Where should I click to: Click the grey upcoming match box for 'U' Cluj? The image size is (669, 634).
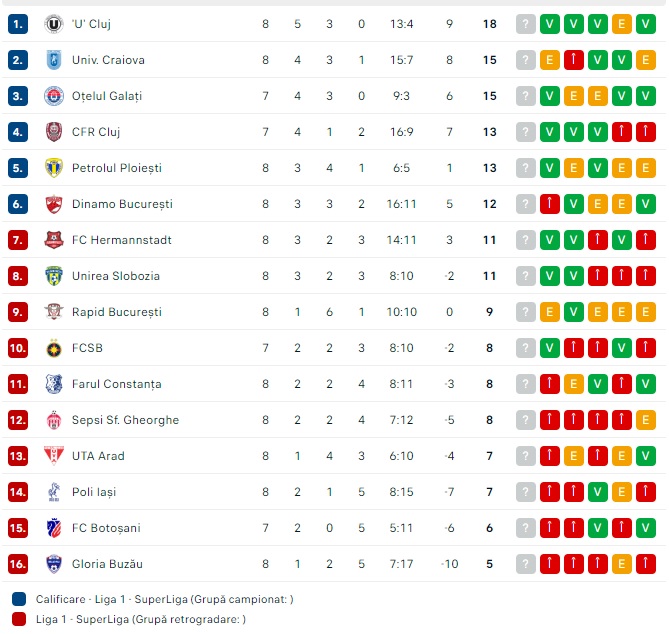[x=526, y=24]
